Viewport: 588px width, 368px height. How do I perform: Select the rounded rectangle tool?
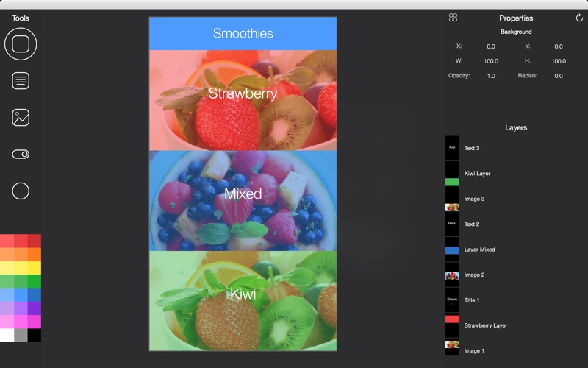(x=21, y=44)
